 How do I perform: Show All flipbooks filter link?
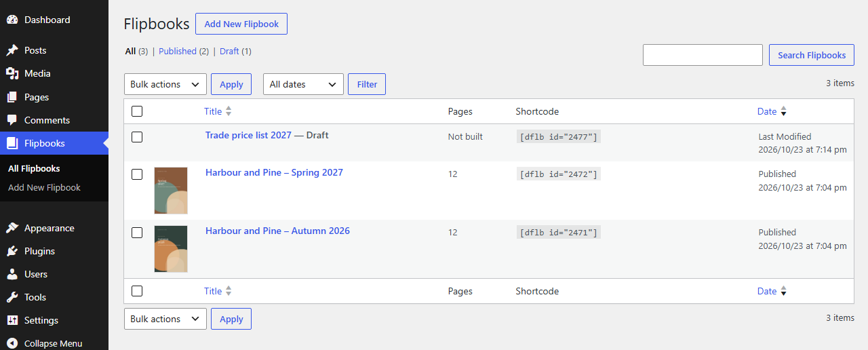tap(130, 51)
